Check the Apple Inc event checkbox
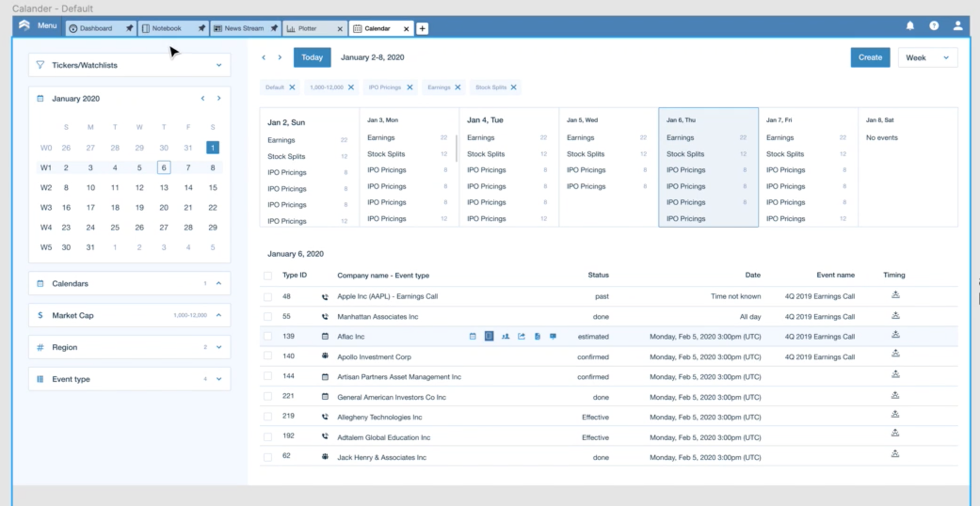The width and height of the screenshot is (980, 506). click(x=268, y=297)
